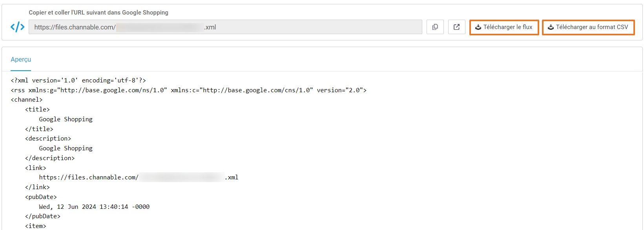This screenshot has height=230, width=644.
Task: Click the closing link tag
Action: click(x=37, y=187)
